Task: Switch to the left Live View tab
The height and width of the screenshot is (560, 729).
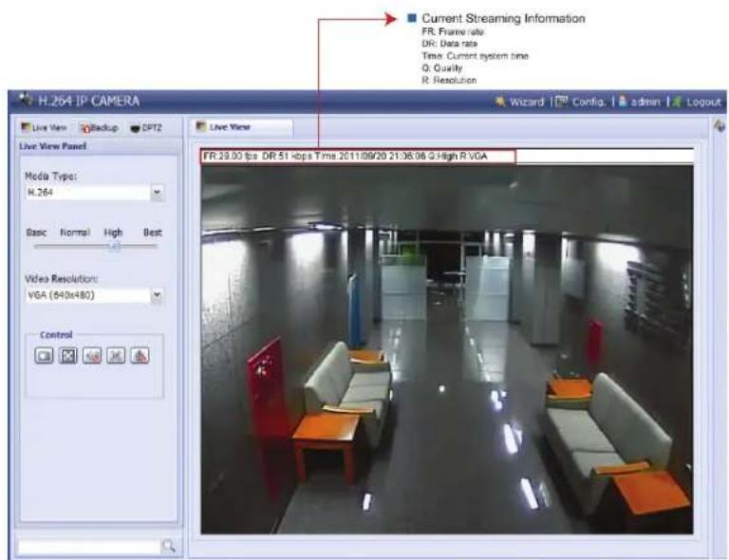Action: (x=45, y=127)
